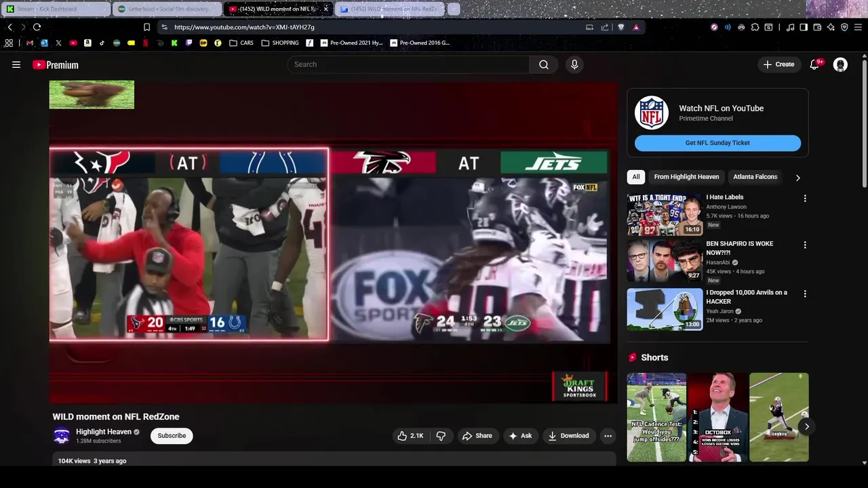Select the Atlanta Falcons chip

point(755,177)
